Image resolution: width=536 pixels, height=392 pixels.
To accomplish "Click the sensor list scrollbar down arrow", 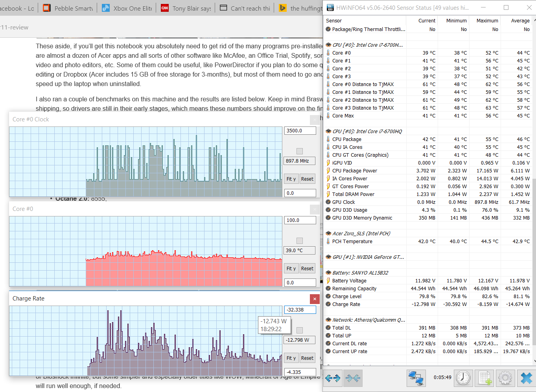I will [x=534, y=361].
